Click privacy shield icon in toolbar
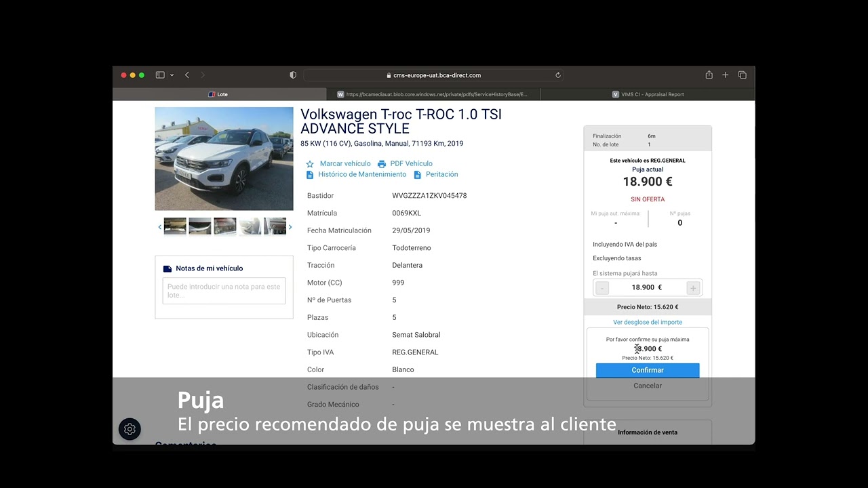The width and height of the screenshot is (868, 488). (293, 75)
